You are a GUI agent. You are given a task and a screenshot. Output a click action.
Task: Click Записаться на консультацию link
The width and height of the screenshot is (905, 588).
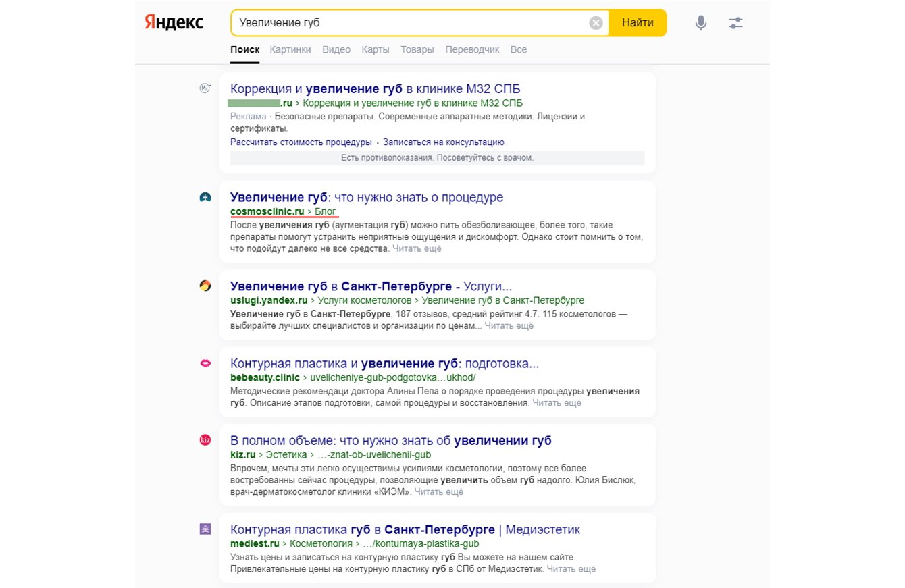(x=444, y=142)
